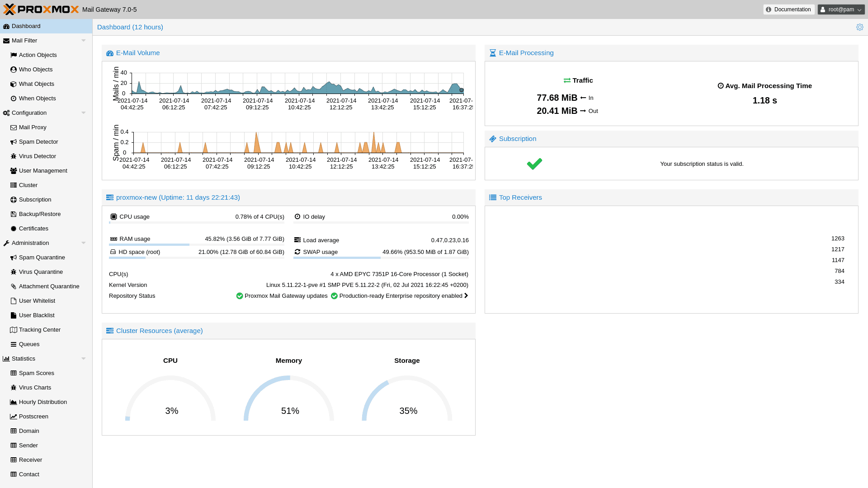
Task: Collapse the Mail Filter section
Action: 83,41
